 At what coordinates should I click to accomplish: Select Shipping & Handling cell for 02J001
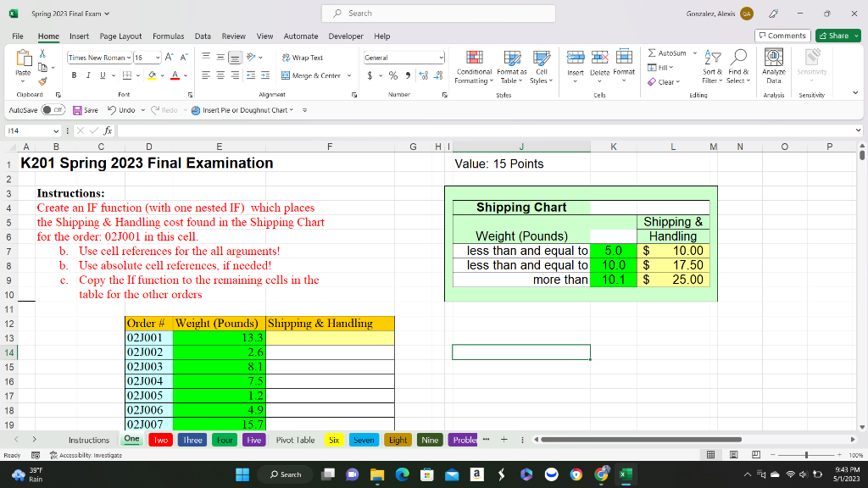330,338
